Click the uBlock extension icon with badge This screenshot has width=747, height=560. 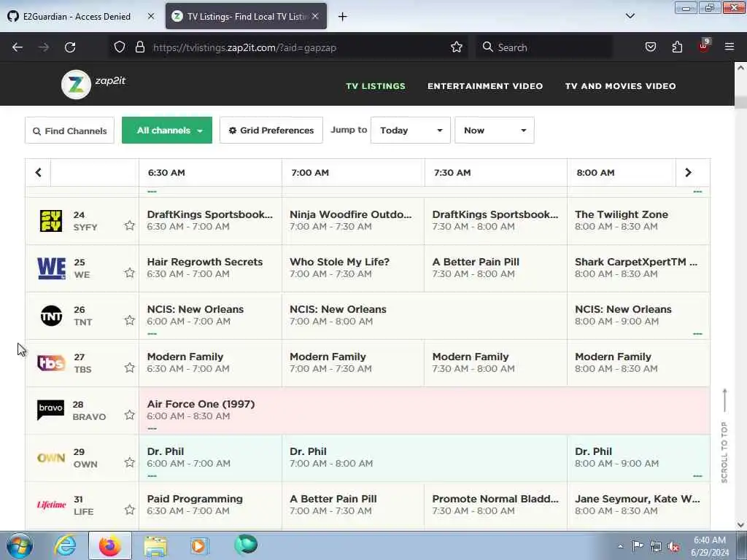coord(704,46)
